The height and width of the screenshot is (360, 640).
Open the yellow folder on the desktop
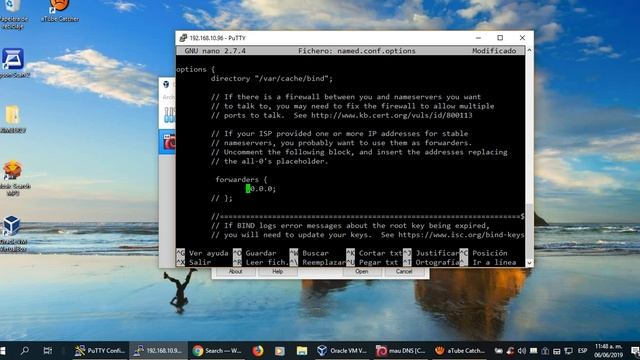click(13, 119)
